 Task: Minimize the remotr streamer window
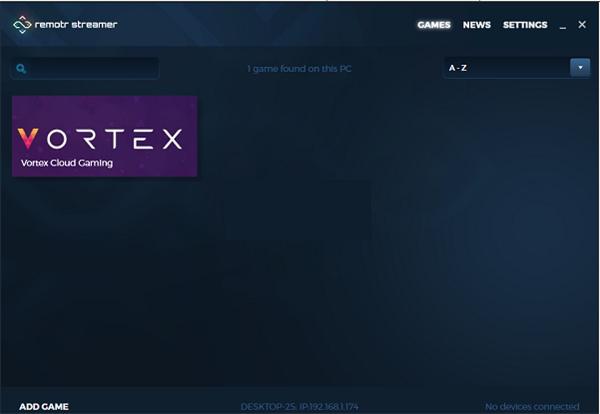coord(562,26)
